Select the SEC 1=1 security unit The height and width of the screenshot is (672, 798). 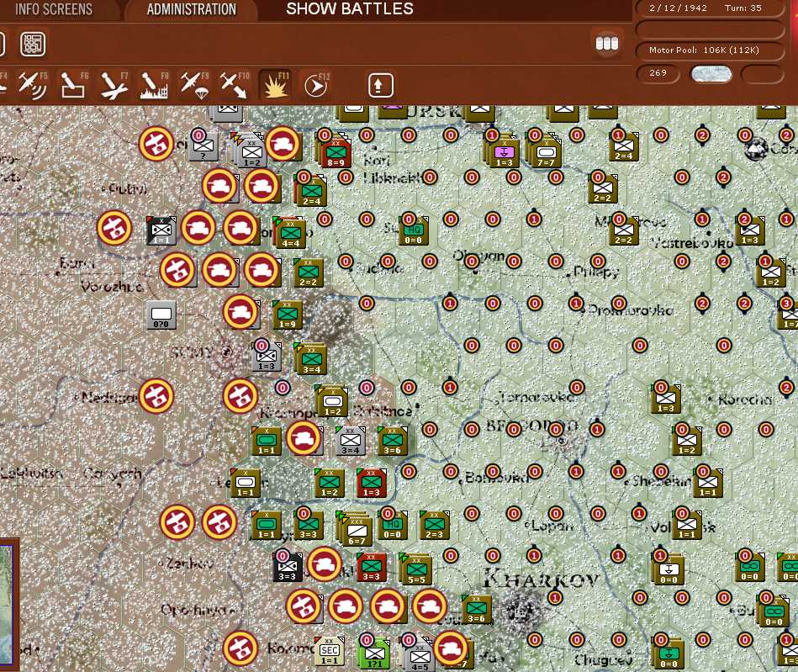[329, 652]
